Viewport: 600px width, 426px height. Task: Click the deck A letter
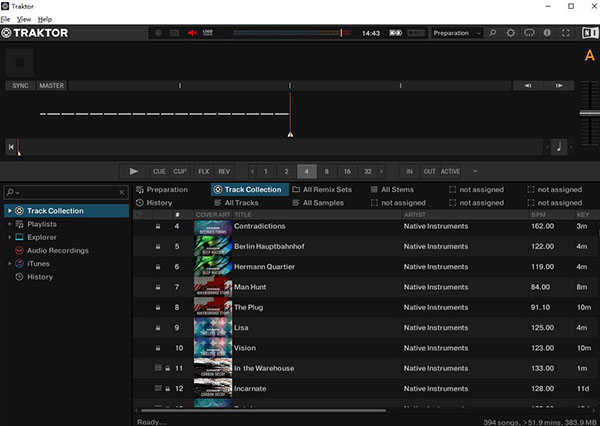(590, 55)
